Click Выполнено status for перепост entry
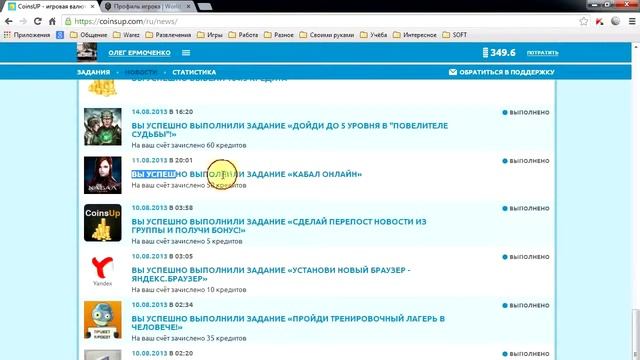The width and height of the screenshot is (640, 360). click(526, 208)
